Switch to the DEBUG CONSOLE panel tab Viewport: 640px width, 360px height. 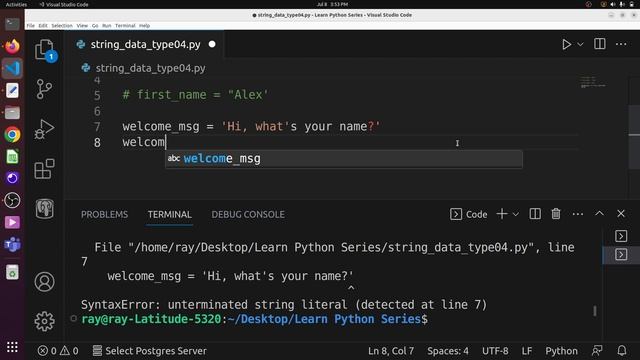point(248,214)
